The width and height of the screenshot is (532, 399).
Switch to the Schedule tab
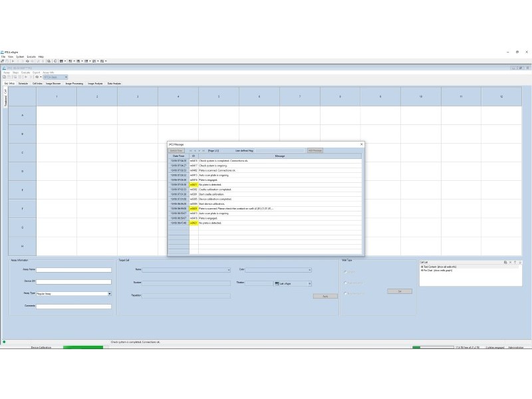(x=23, y=84)
